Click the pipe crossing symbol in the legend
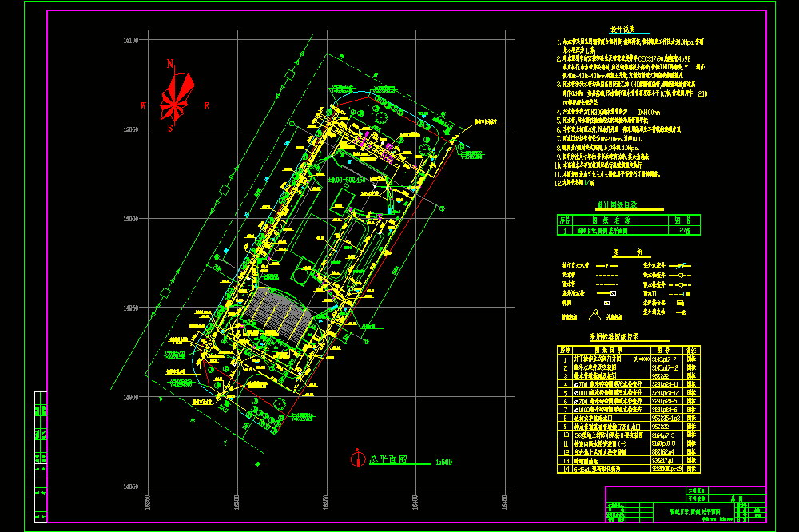 (x=593, y=315)
